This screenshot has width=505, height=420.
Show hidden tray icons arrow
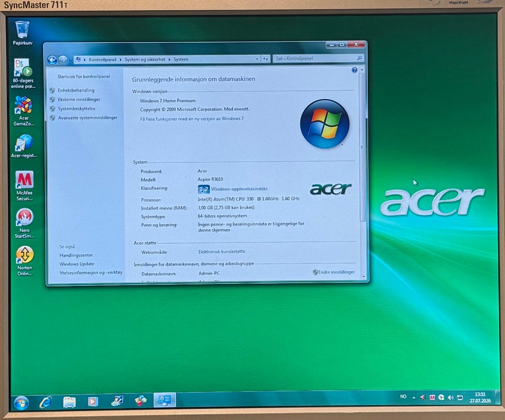tap(414, 398)
